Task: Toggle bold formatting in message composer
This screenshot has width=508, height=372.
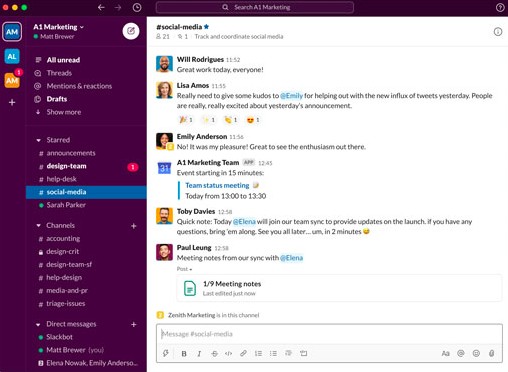Action: point(184,354)
